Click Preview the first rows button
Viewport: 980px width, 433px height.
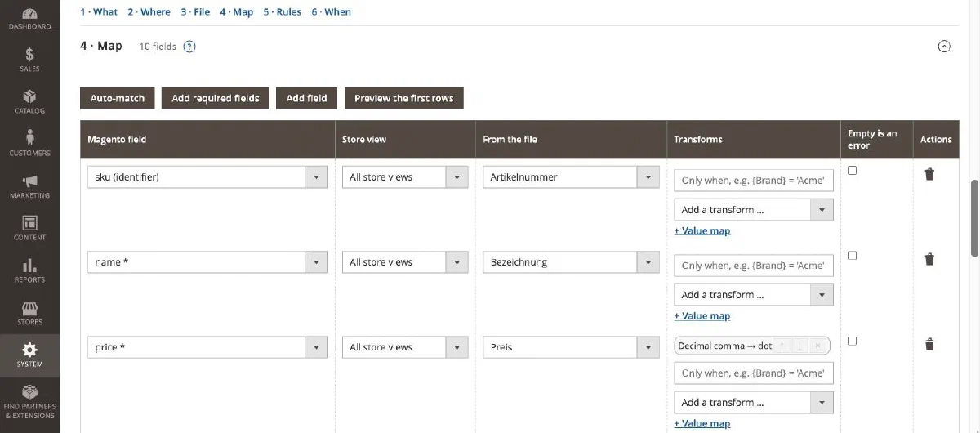403,98
